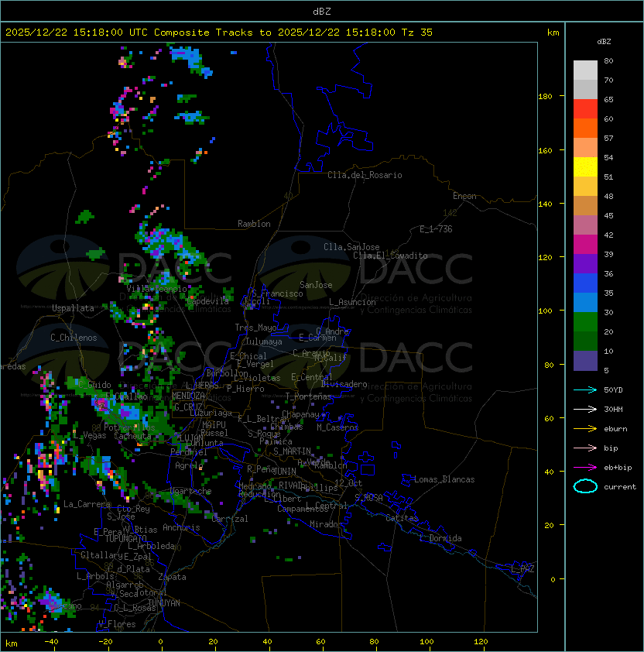Viewport: 644px width, 652px height.
Task: Click the dBZ title at top
Action: pyautogui.click(x=322, y=11)
